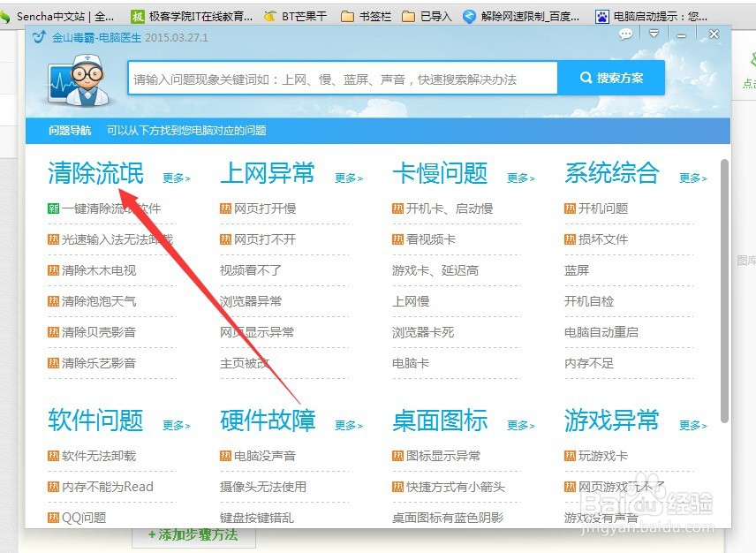The image size is (756, 553).
Task: Click the 搜索方案 search button
Action: pos(610,78)
